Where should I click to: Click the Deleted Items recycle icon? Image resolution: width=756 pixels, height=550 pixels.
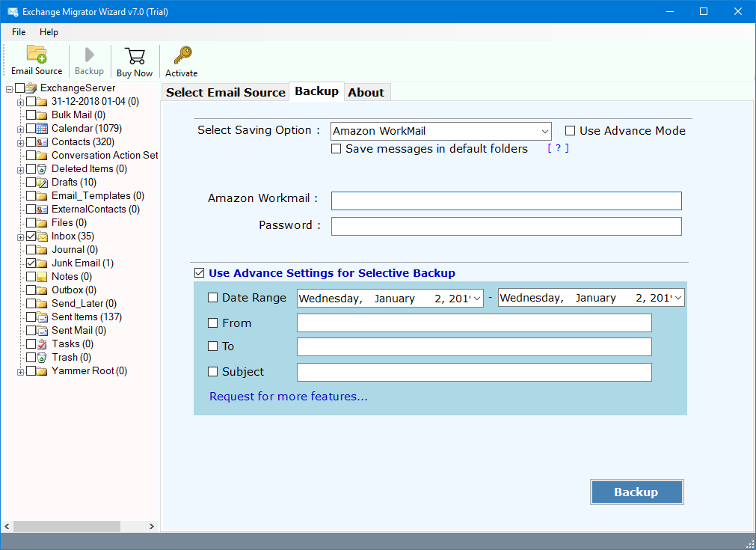43,169
